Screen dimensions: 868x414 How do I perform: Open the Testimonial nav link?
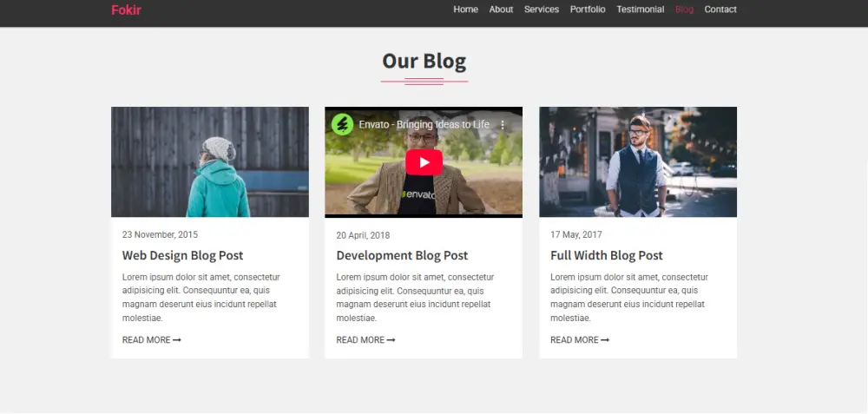click(641, 10)
